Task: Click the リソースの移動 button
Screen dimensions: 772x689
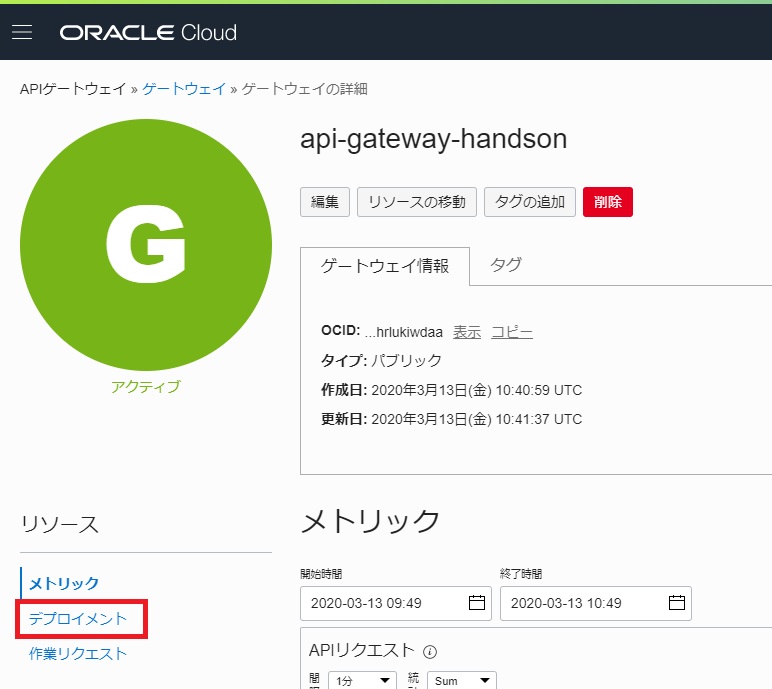Action: coord(416,202)
